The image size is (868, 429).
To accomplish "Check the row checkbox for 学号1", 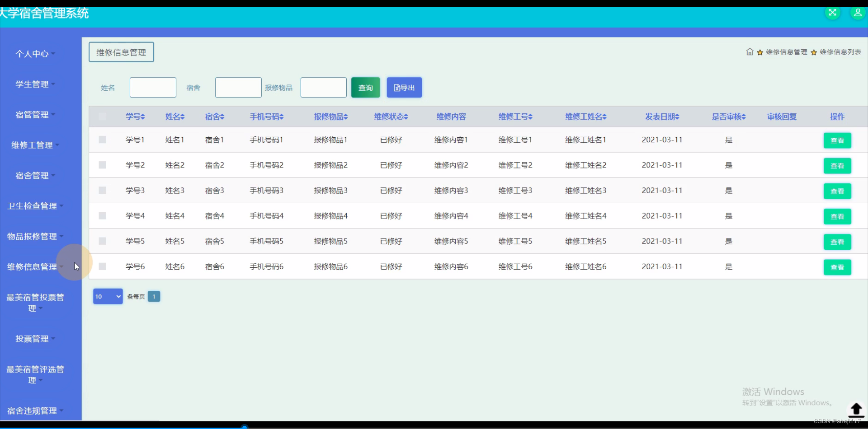I will point(102,140).
